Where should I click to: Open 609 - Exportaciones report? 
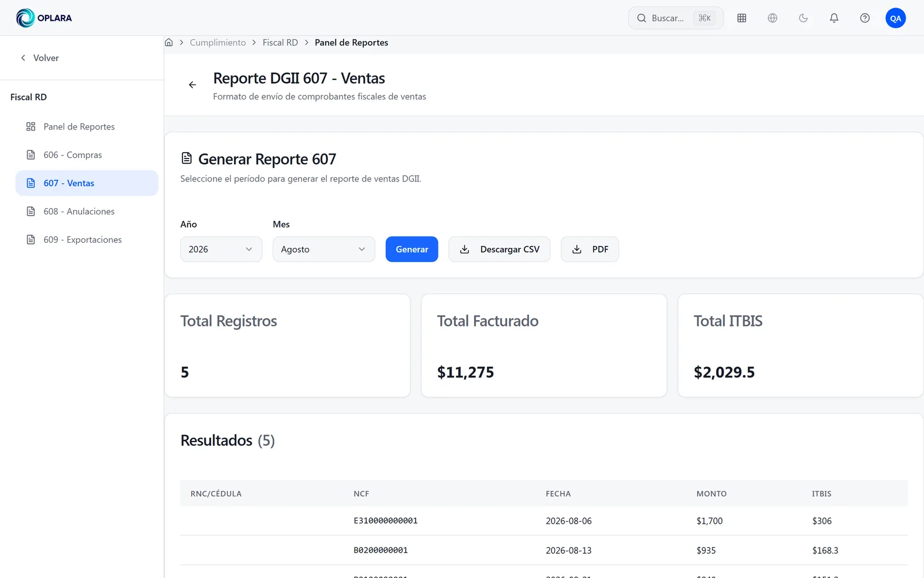point(87,239)
